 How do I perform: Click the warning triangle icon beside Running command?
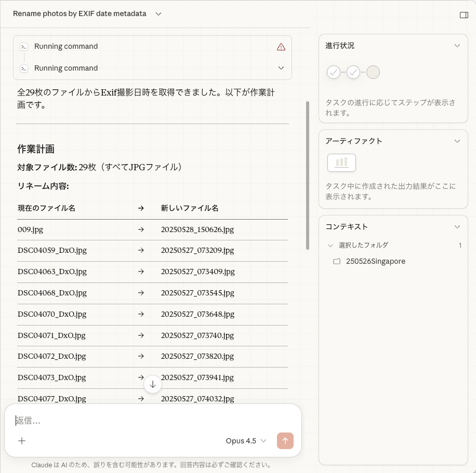pos(281,46)
